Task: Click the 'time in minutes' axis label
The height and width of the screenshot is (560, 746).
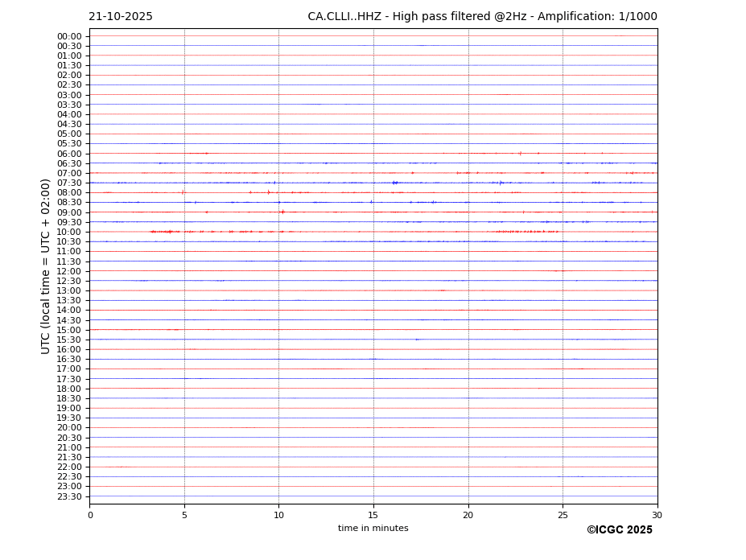Action: [373, 529]
